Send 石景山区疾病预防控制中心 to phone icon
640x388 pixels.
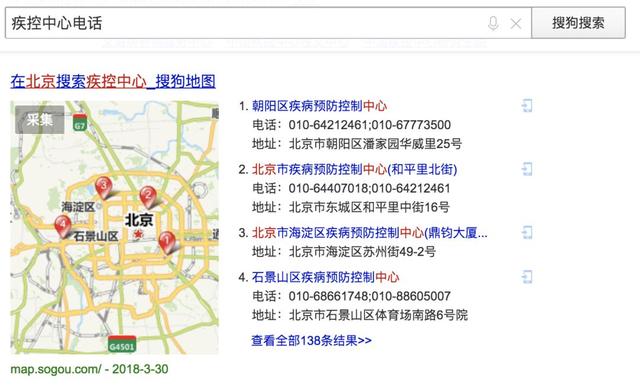point(527,277)
